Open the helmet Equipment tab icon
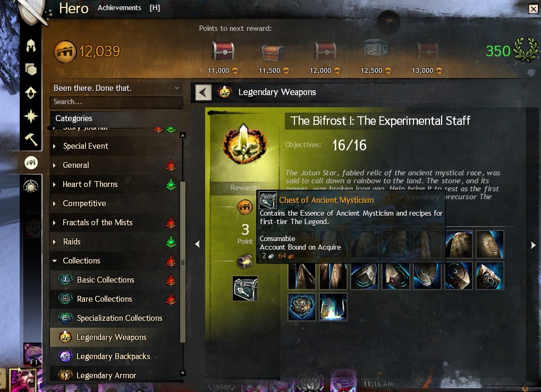This screenshot has width=541, height=392. 31,46
